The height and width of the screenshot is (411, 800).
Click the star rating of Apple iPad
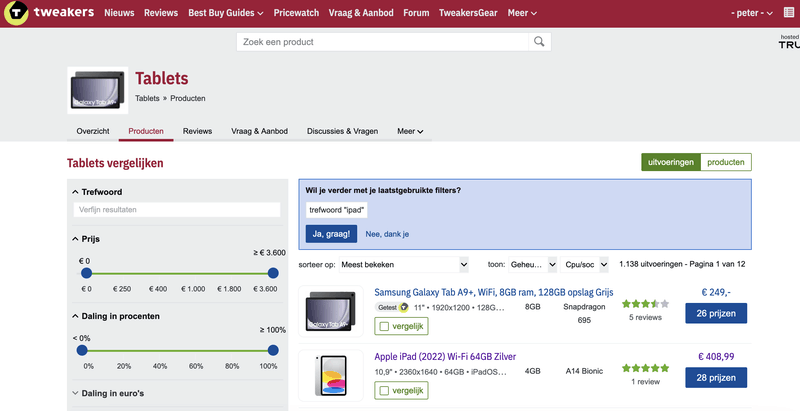645,368
